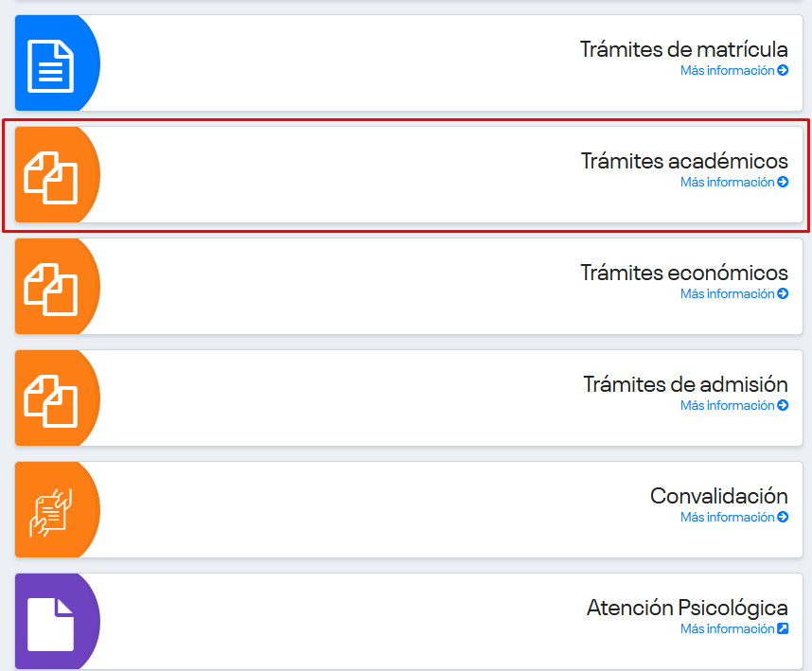The image size is (812, 671).
Task: Click the orange copy icon beside Trámites de admisión
Action: pos(51,400)
